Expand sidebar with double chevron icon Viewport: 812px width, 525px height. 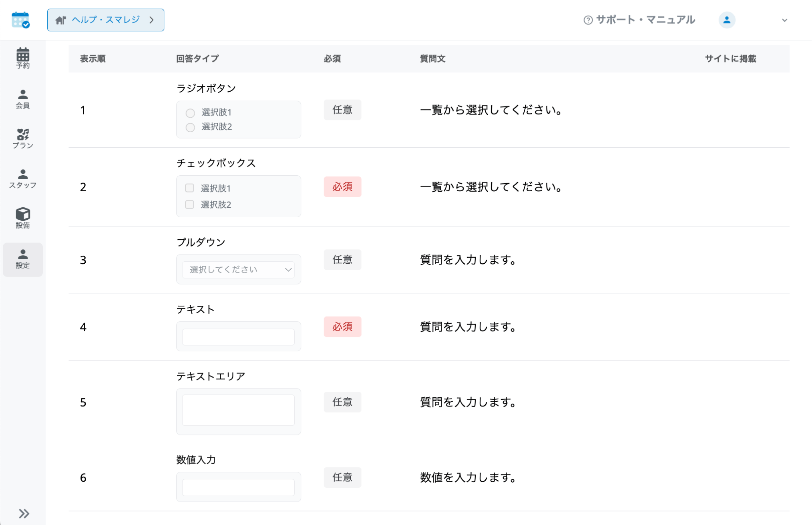point(24,513)
